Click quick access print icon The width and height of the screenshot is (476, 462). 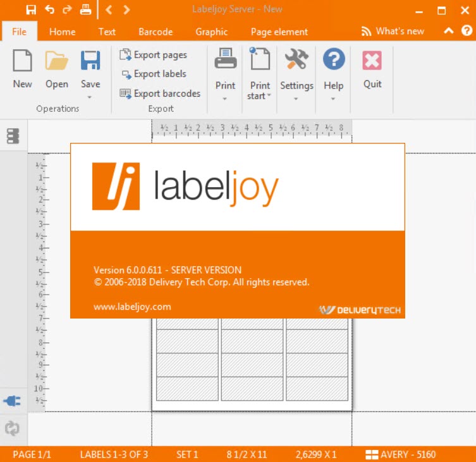[85, 9]
